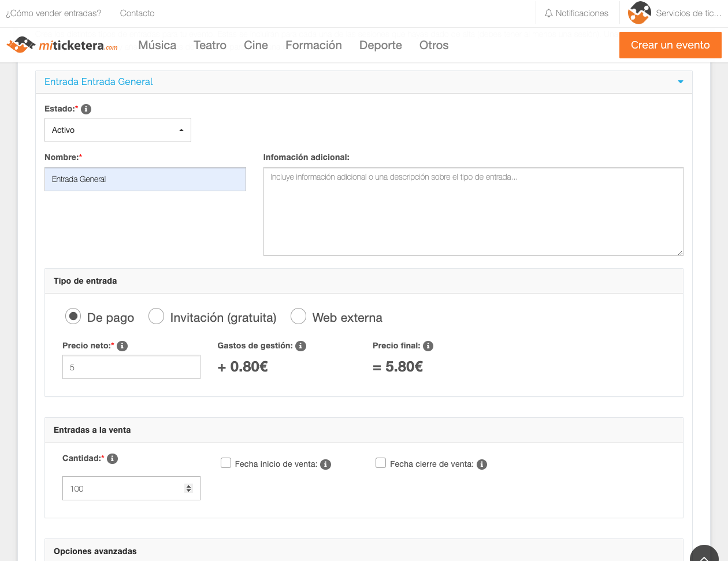Enable the Fecha inicio de venta checkbox
728x561 pixels.
pyautogui.click(x=226, y=463)
